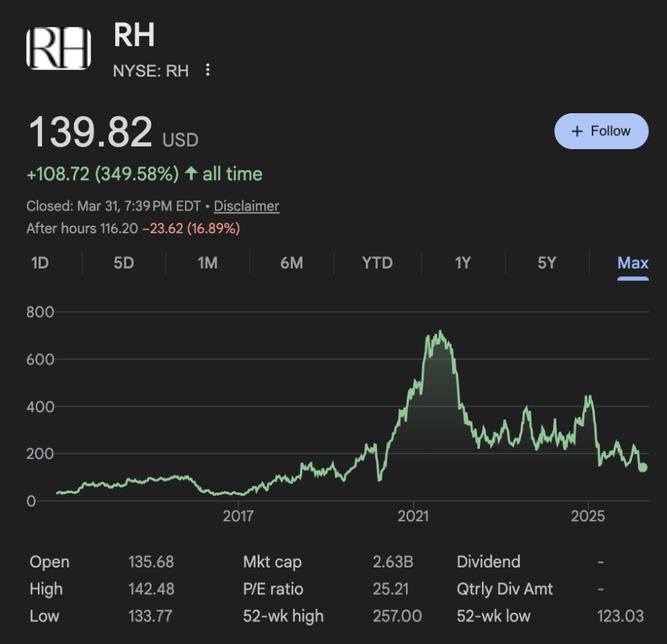Click the 52-wk high value 257.00
Viewport: 667px width, 644px height.
[397, 616]
